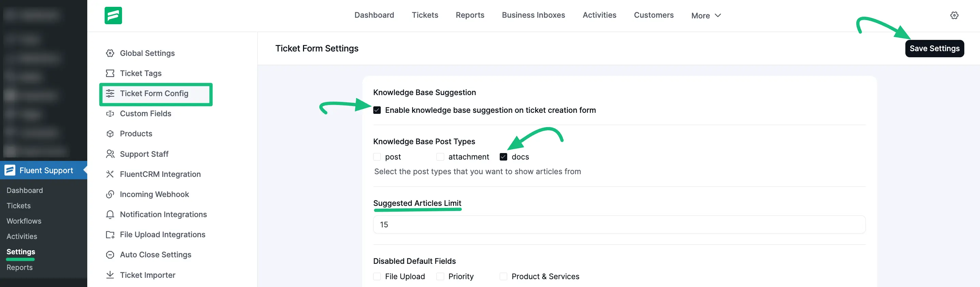Check the Priority disabled default field
This screenshot has height=287, width=980.
pyautogui.click(x=440, y=276)
